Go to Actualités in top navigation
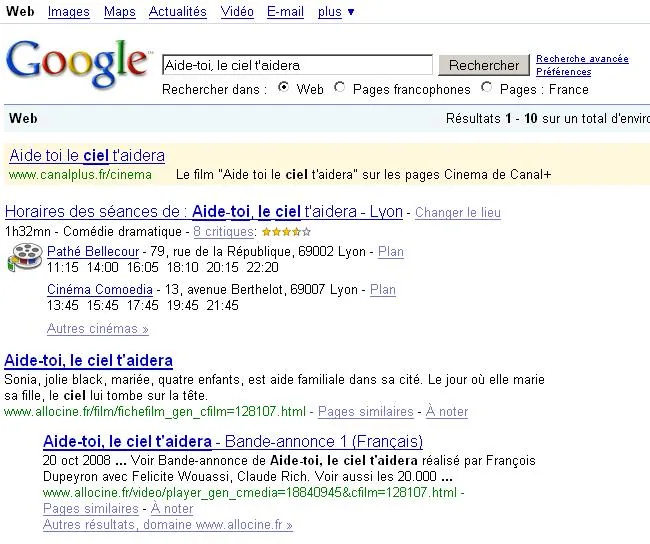 tap(177, 12)
